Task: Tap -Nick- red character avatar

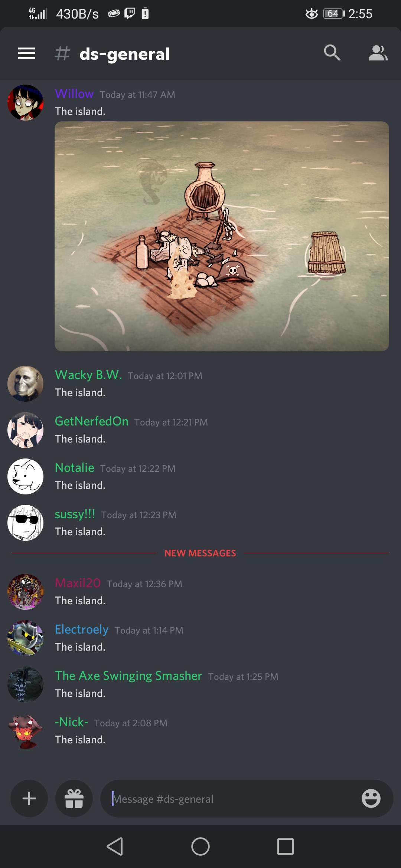Action: click(x=25, y=731)
